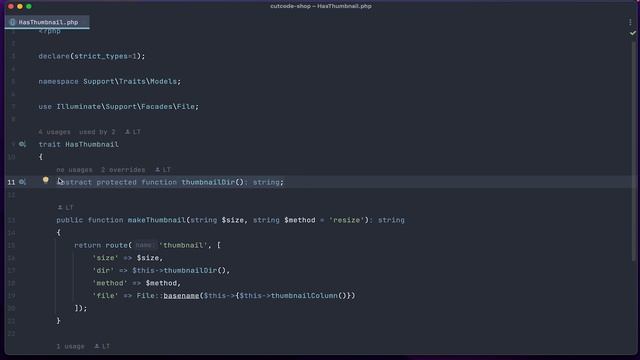640x360 pixels.
Task: Click the $this->thumbnailDir() call on line 17
Action: point(179,270)
